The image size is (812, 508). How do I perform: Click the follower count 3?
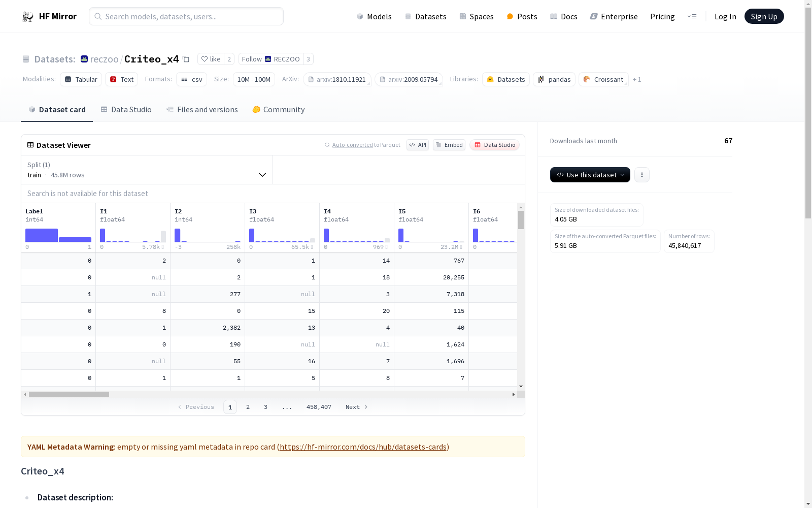308,59
